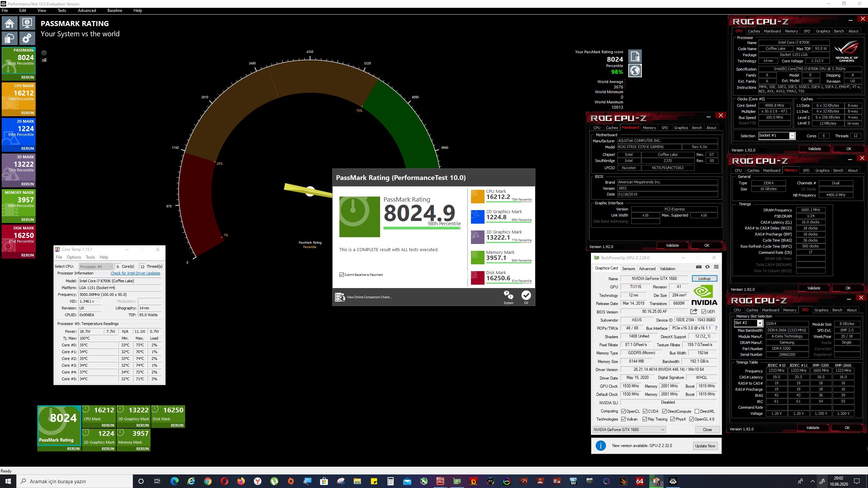Toggle Submit Baseline to Passmark checkbox

(x=341, y=274)
